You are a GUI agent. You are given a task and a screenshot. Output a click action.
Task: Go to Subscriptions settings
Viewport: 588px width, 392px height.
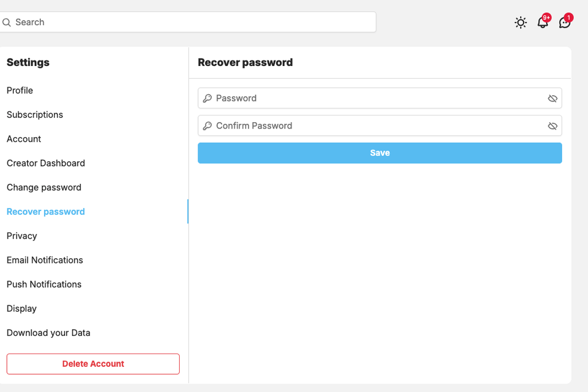(x=35, y=115)
